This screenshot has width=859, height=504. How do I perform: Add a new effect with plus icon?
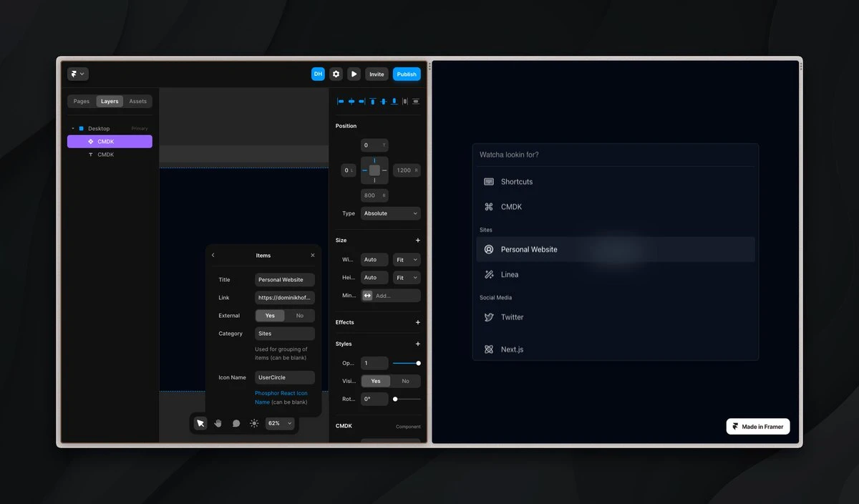point(418,322)
